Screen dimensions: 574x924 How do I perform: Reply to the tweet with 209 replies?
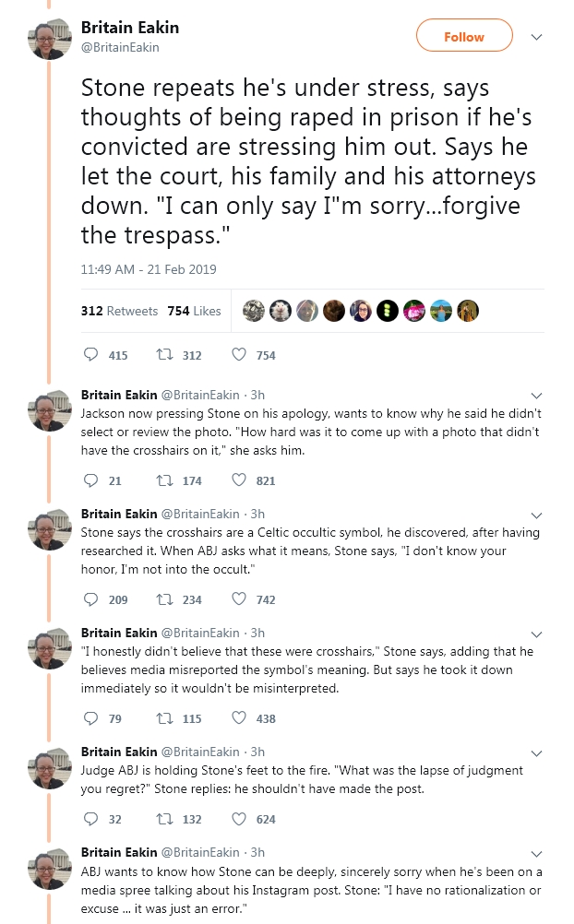point(90,598)
